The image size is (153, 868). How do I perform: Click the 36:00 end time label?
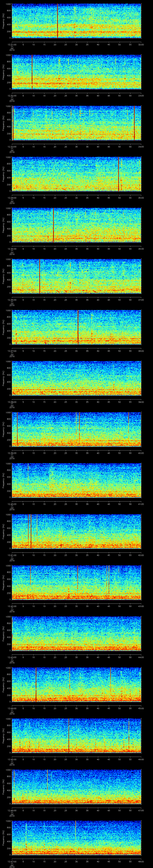point(141,249)
